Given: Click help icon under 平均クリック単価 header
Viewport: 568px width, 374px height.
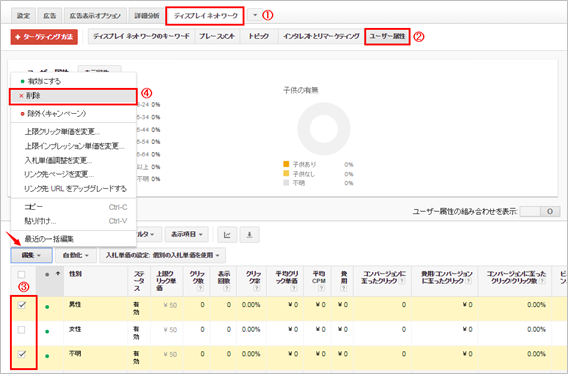Looking at the screenshot, I should tap(293, 288).
